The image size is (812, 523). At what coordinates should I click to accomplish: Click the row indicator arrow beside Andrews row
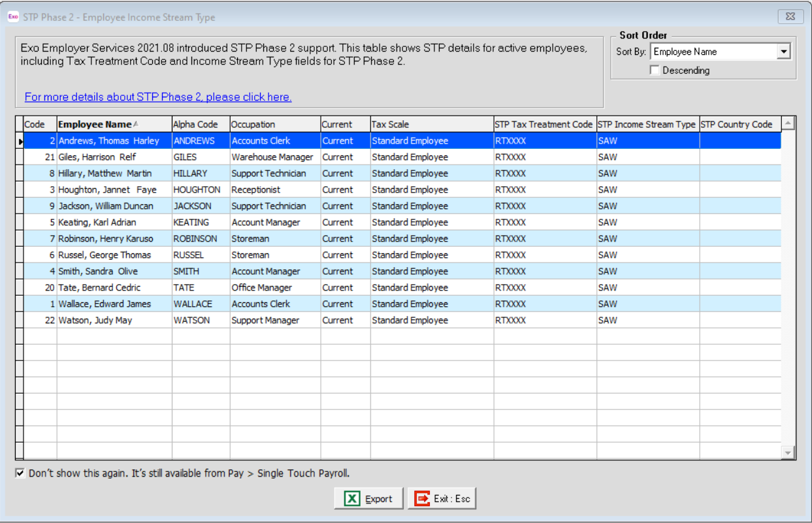click(20, 141)
